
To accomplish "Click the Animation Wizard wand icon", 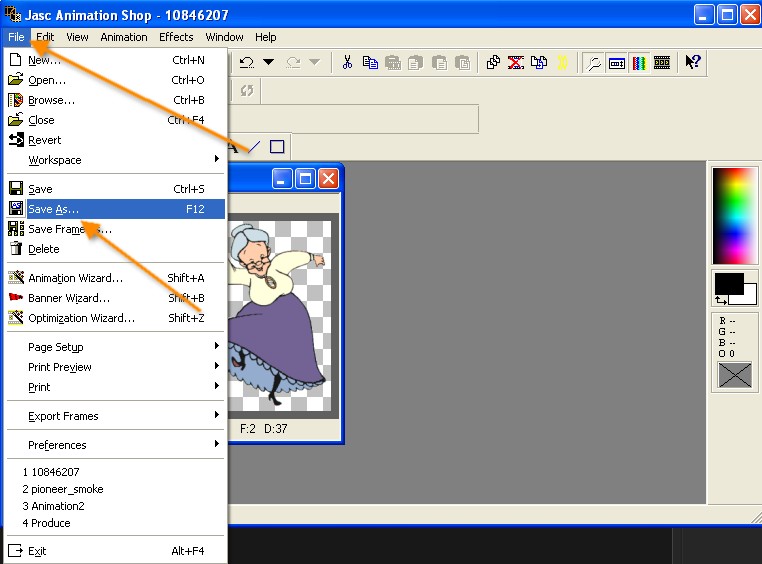I will [16, 277].
